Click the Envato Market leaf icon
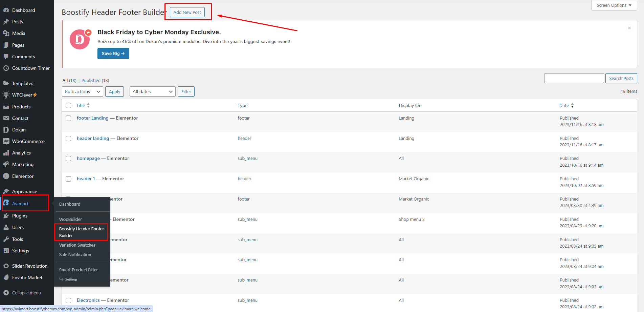Image resolution: width=644 pixels, height=312 pixels. tap(6, 277)
